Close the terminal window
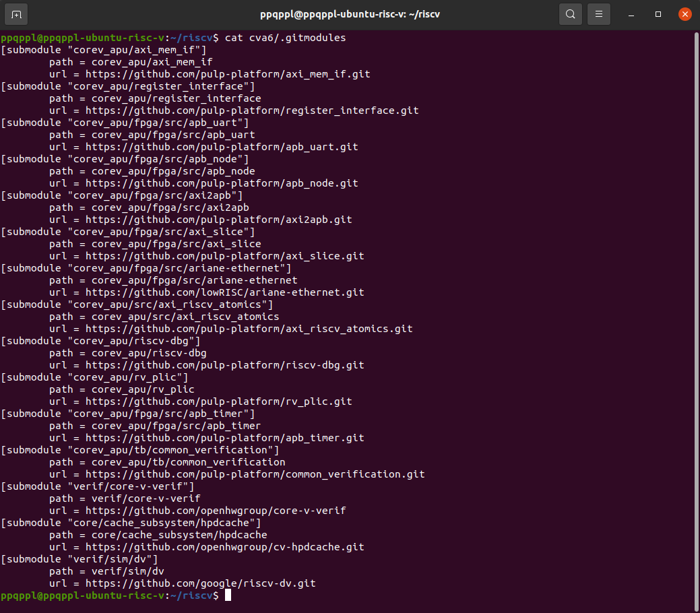The image size is (700, 613). point(685,13)
